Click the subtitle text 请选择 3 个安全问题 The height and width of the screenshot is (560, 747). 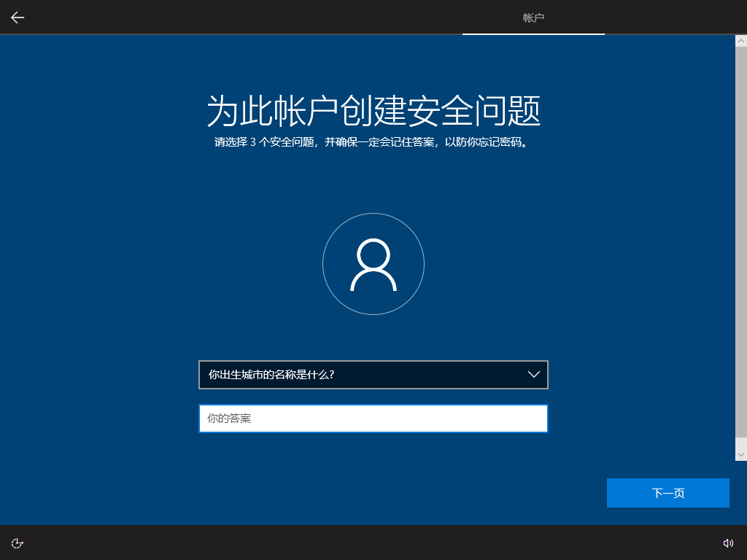click(x=264, y=142)
